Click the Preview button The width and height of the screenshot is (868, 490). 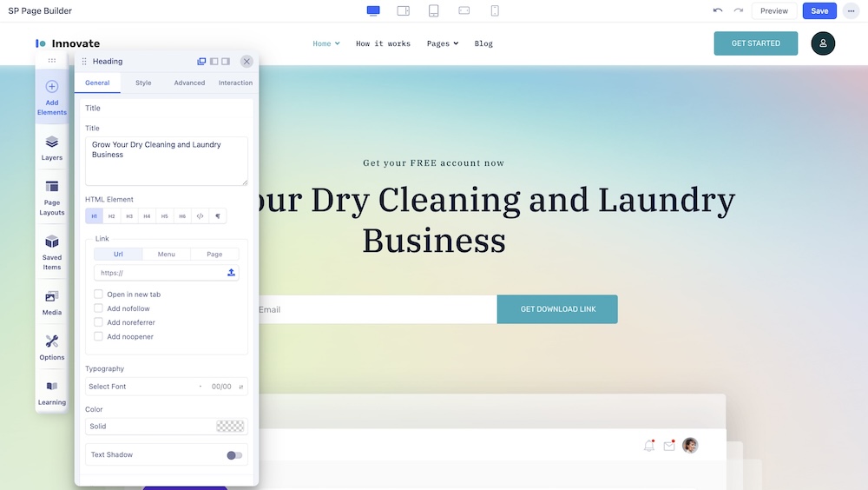(x=773, y=10)
